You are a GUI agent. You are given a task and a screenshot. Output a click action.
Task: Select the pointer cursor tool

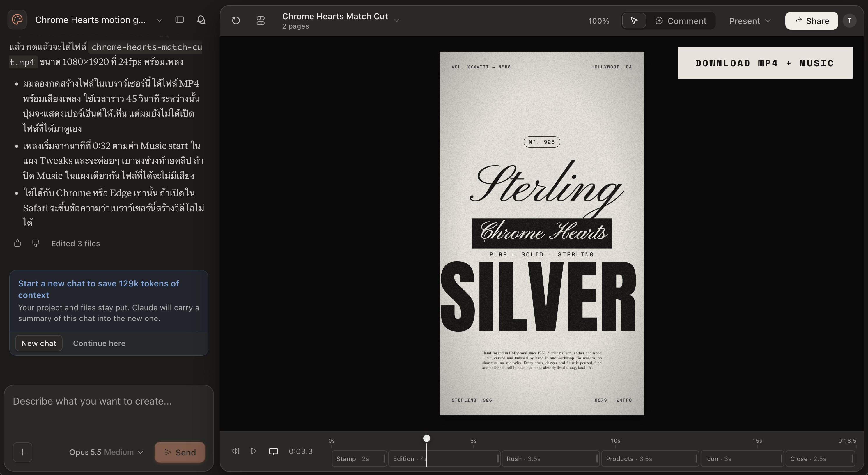tap(634, 21)
